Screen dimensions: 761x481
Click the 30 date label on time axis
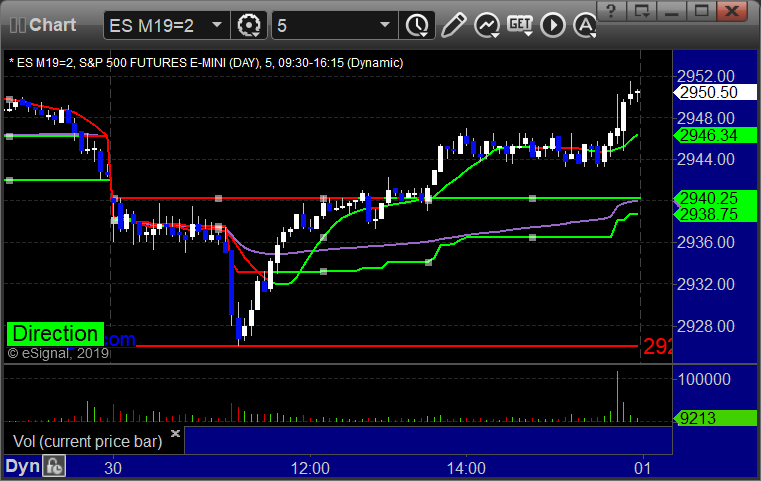pos(113,468)
